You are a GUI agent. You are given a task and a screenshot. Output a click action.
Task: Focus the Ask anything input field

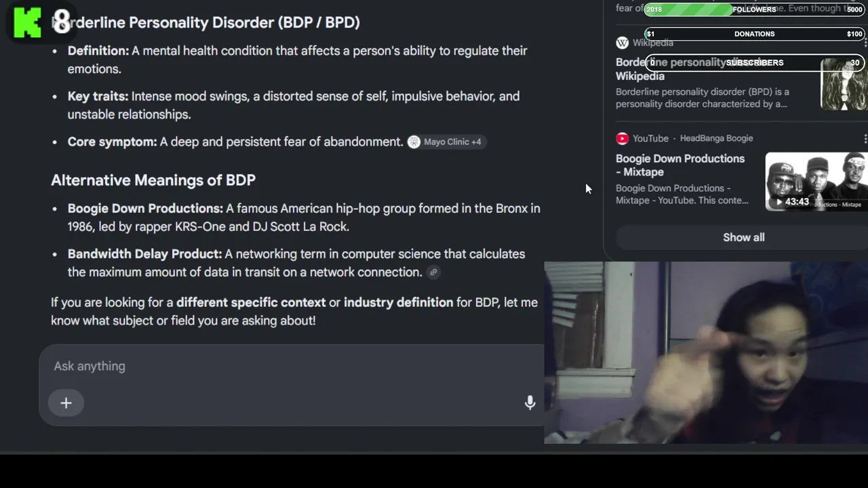[x=292, y=366]
